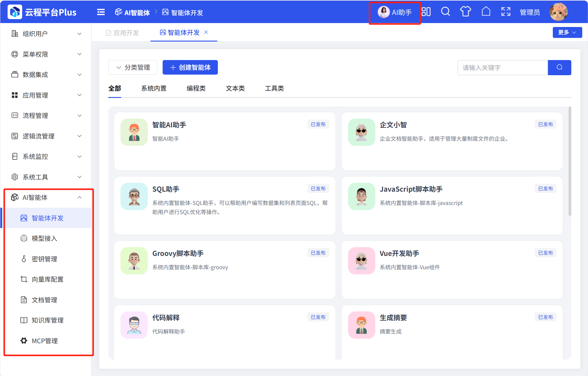Click the AI智能体 cube icon in sidebar
This screenshot has width=588, height=376.
click(x=15, y=197)
